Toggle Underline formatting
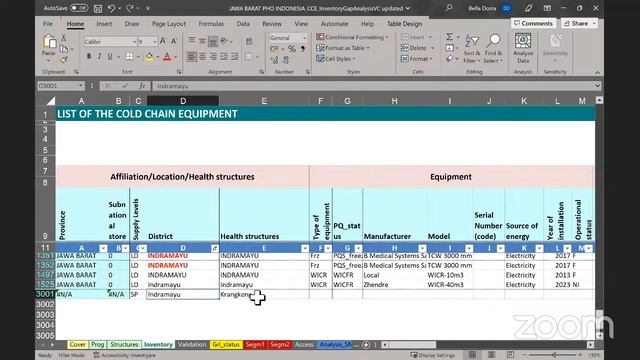640x360 pixels. coord(110,56)
